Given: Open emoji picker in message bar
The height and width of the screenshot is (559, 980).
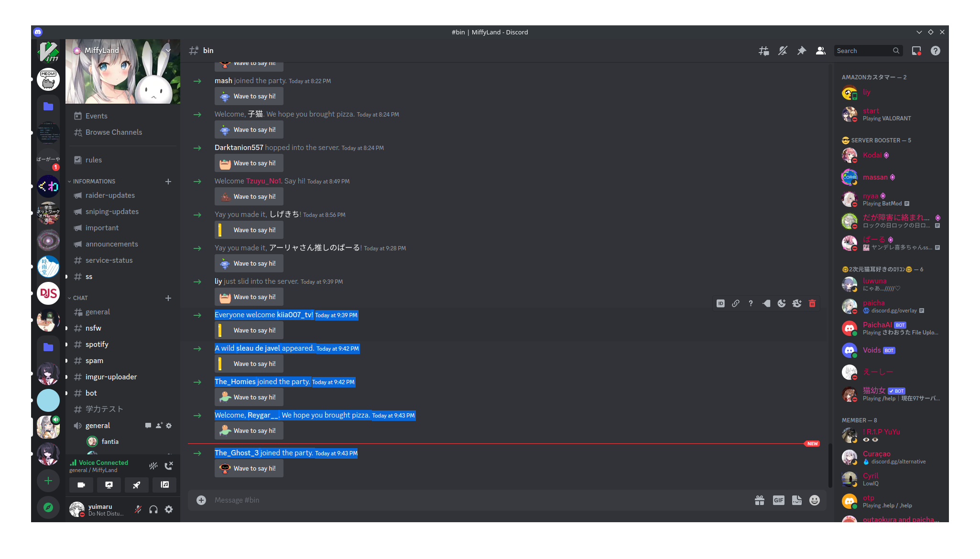Looking at the screenshot, I should pyautogui.click(x=815, y=500).
